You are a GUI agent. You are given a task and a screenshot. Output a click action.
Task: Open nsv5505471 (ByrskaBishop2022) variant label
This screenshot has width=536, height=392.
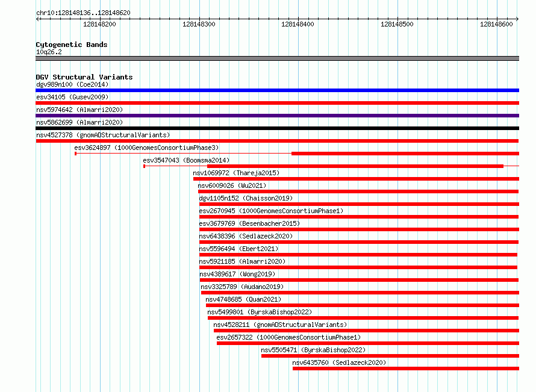(x=313, y=350)
